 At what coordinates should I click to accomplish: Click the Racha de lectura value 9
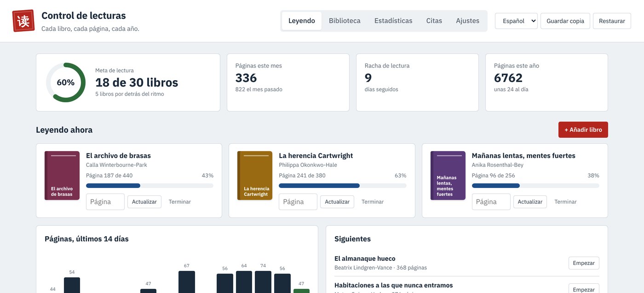click(x=368, y=78)
